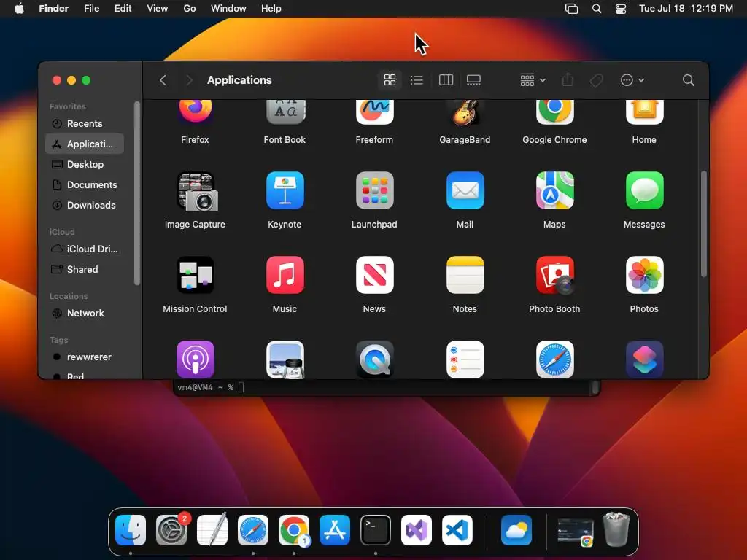Open Control Center in menu bar
747x560 pixels.
[x=621, y=9]
